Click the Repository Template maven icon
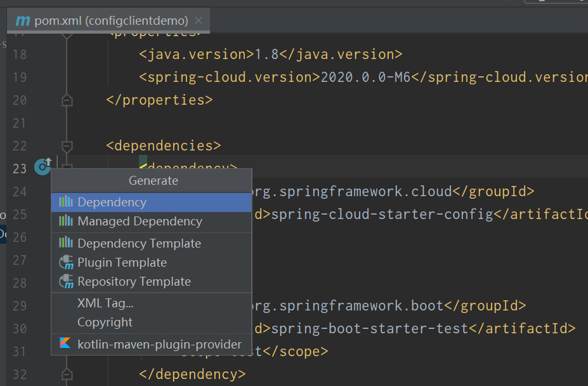Viewport: 588px width, 386px height. click(x=67, y=282)
